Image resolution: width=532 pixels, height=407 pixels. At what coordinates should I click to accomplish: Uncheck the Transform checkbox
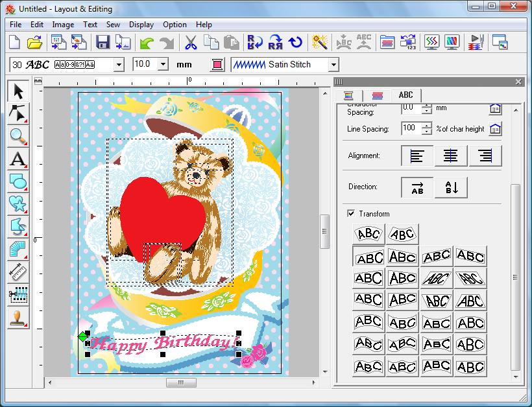[351, 213]
